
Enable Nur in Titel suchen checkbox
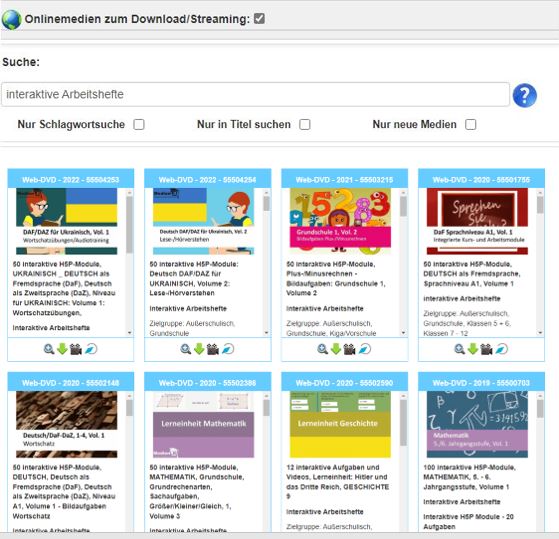pos(305,124)
